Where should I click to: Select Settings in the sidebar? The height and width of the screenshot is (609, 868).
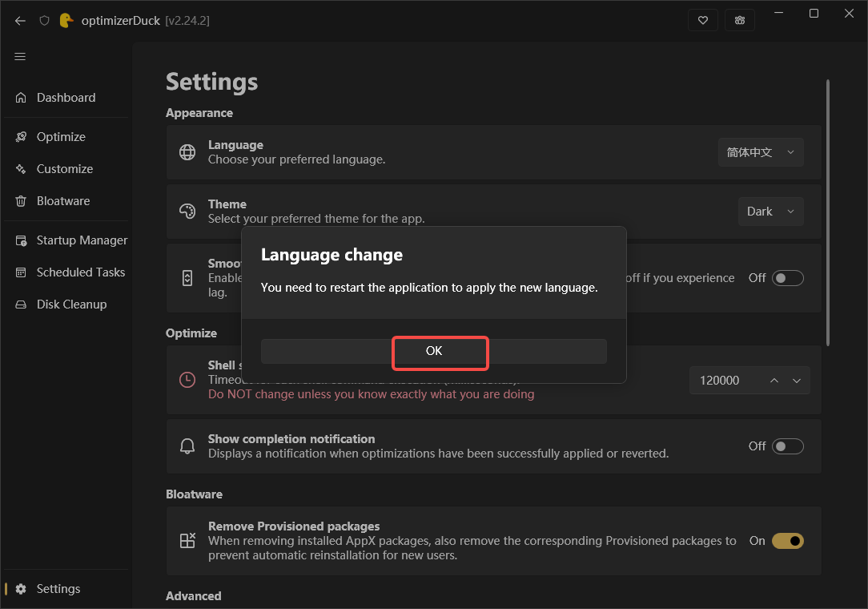(x=66, y=589)
